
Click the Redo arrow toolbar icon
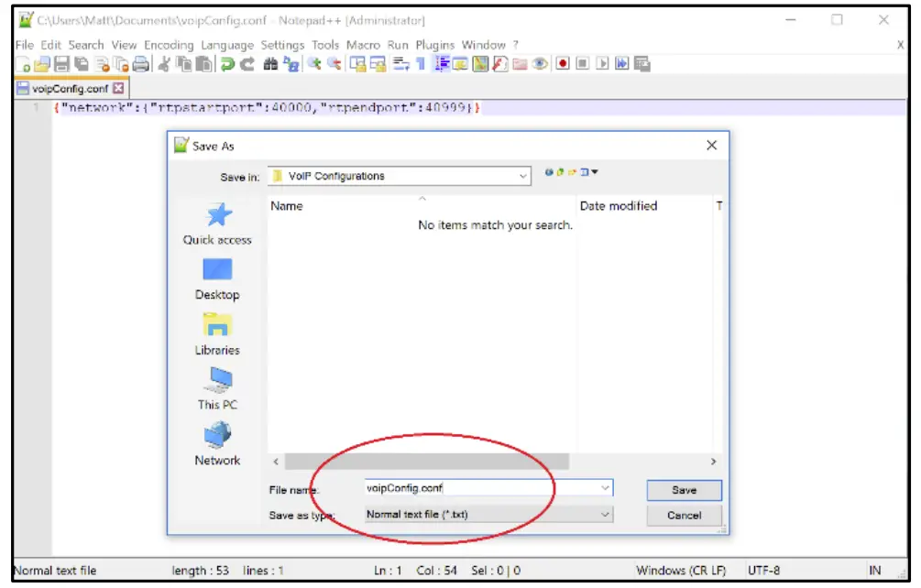(x=247, y=64)
